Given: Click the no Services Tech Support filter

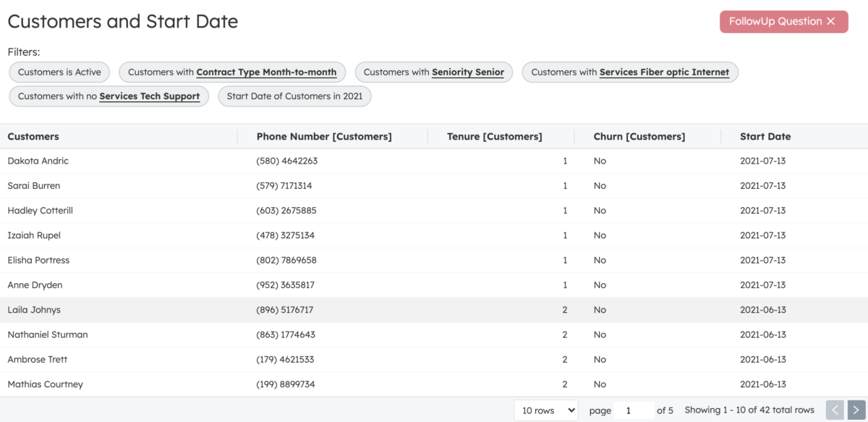Looking at the screenshot, I should [x=109, y=96].
